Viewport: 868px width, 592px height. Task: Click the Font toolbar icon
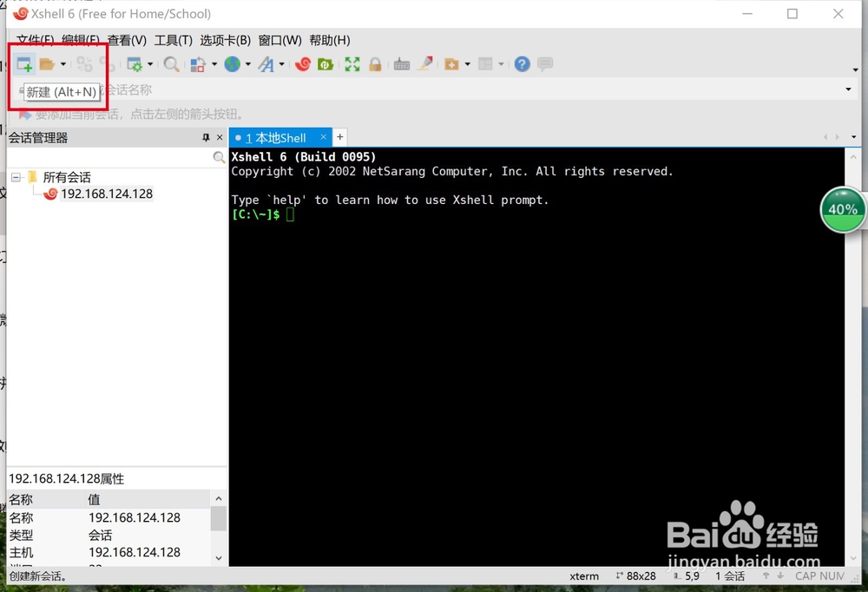click(266, 64)
